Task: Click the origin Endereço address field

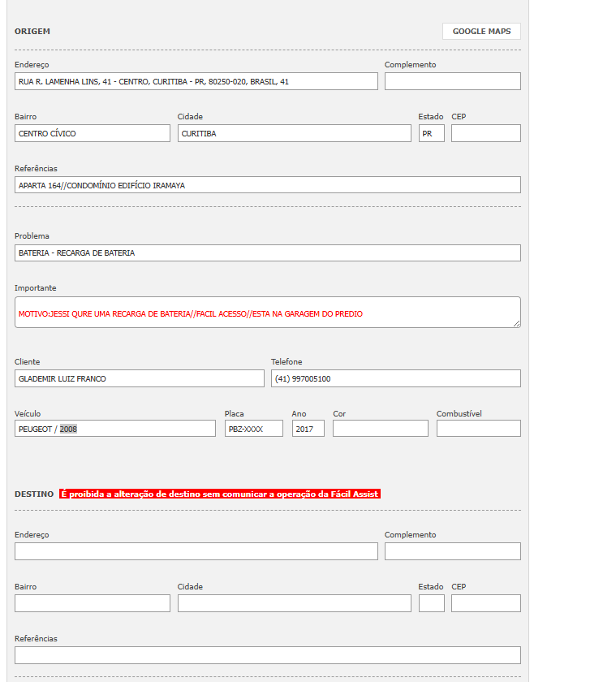Action: click(196, 81)
